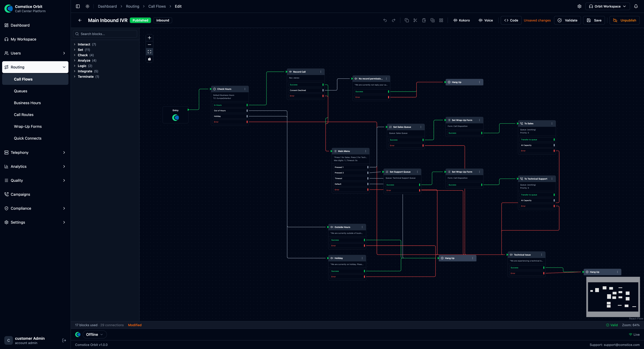Expand the Analyze block category
The height and width of the screenshot is (349, 644).
click(85, 61)
